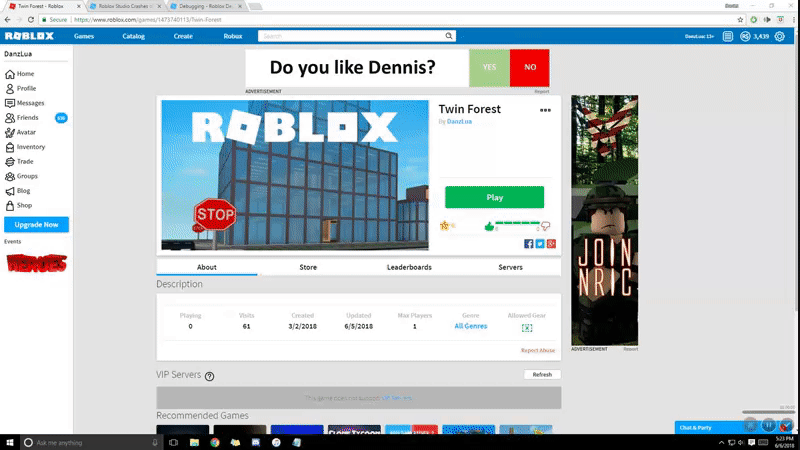Image resolution: width=800 pixels, height=450 pixels.
Task: Click the Join NRIC ad banner
Action: [x=605, y=220]
